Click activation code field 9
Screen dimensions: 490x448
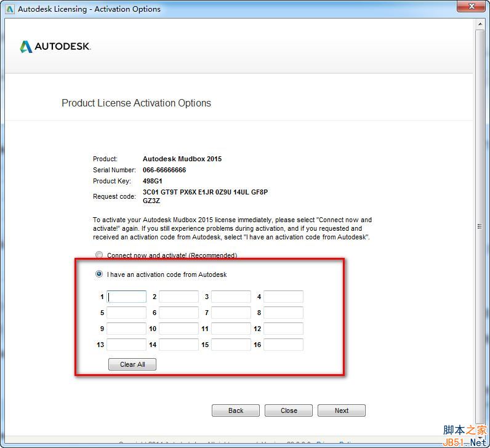[x=127, y=329]
